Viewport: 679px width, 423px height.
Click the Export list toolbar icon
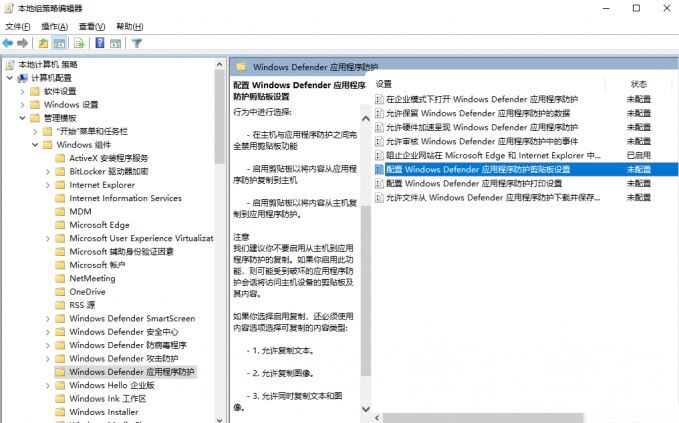pos(79,43)
